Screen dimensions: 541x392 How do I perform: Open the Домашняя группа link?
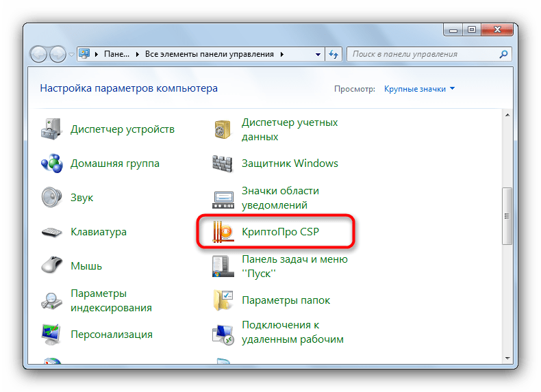pyautogui.click(x=115, y=164)
